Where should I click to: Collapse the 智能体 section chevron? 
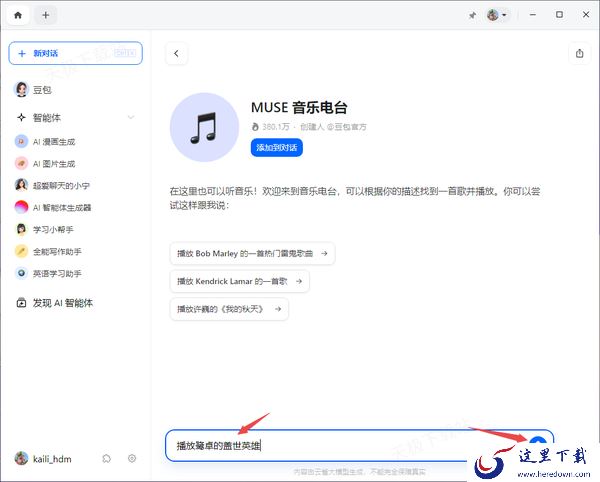point(131,117)
